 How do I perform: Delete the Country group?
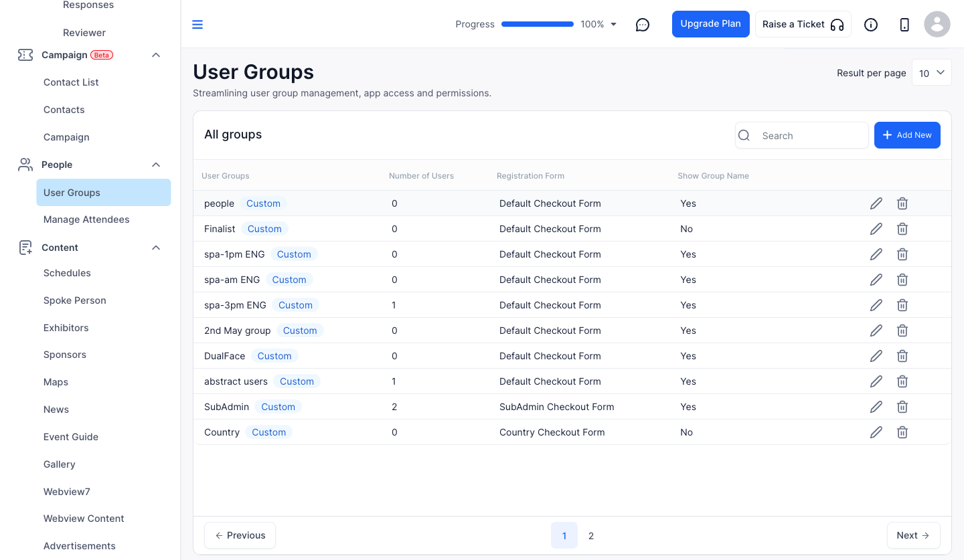[902, 432]
